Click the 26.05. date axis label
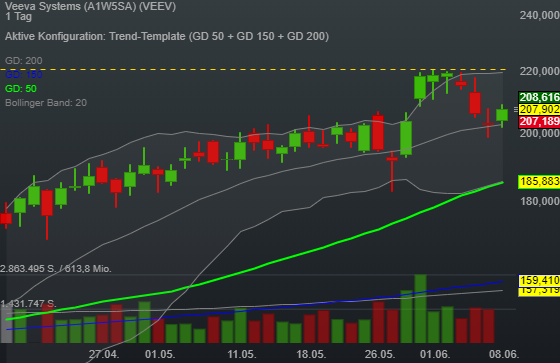Image resolution: width=560 pixels, height=363 pixels. (380, 354)
